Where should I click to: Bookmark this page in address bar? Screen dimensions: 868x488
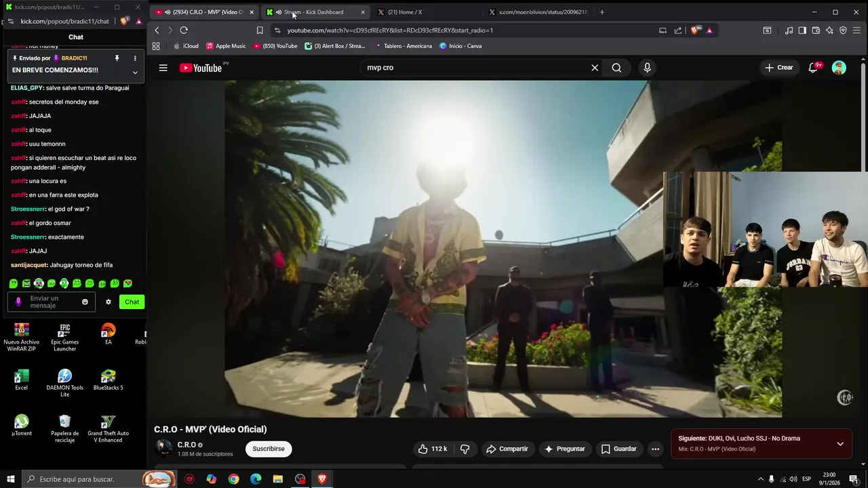260,30
